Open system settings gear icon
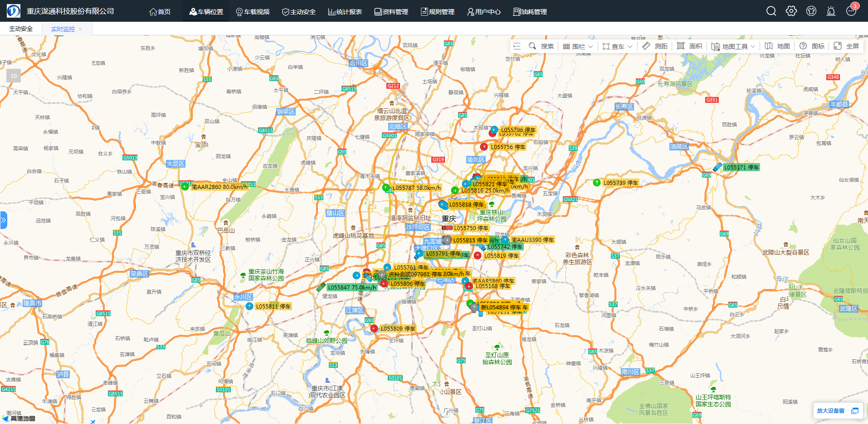Viewport: 868px width, 424px height. 791,11
